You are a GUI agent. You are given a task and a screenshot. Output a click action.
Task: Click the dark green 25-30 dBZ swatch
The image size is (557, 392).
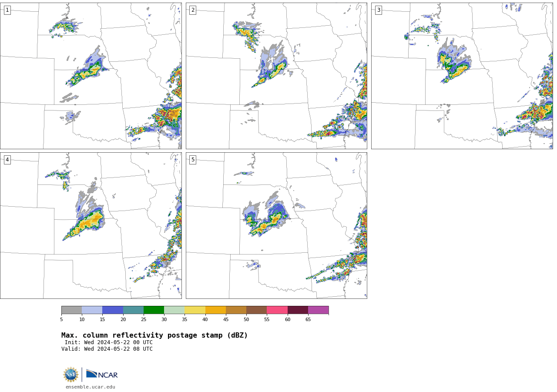click(x=154, y=310)
